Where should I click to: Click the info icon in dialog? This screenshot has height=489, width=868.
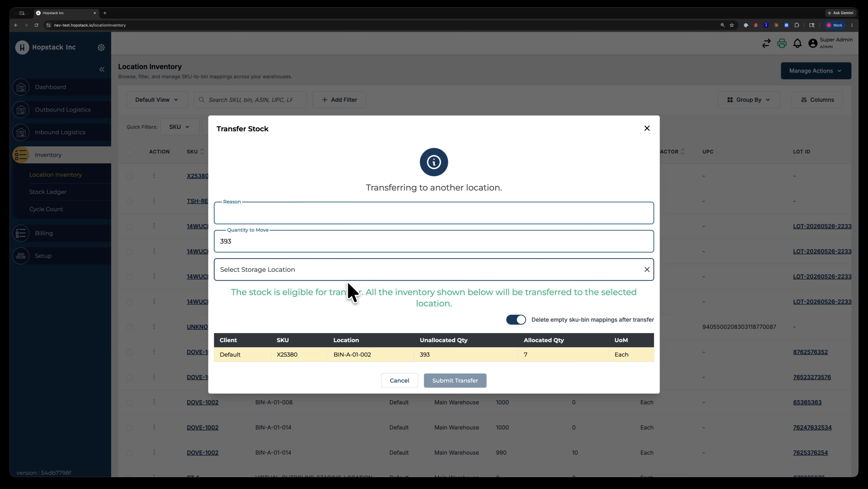pyautogui.click(x=434, y=162)
